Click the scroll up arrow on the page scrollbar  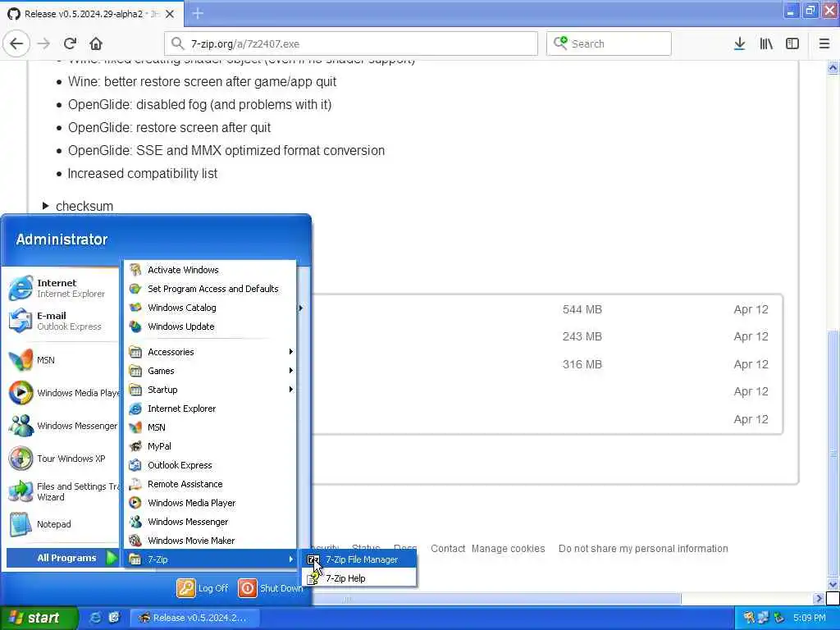point(833,67)
